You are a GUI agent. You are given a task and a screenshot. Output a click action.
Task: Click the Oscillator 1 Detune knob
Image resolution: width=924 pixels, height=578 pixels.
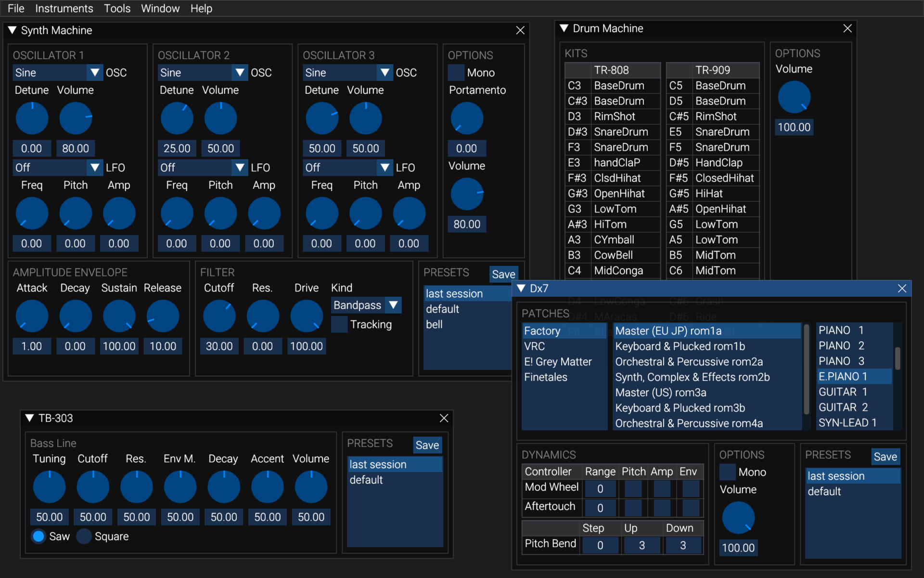[x=32, y=118]
